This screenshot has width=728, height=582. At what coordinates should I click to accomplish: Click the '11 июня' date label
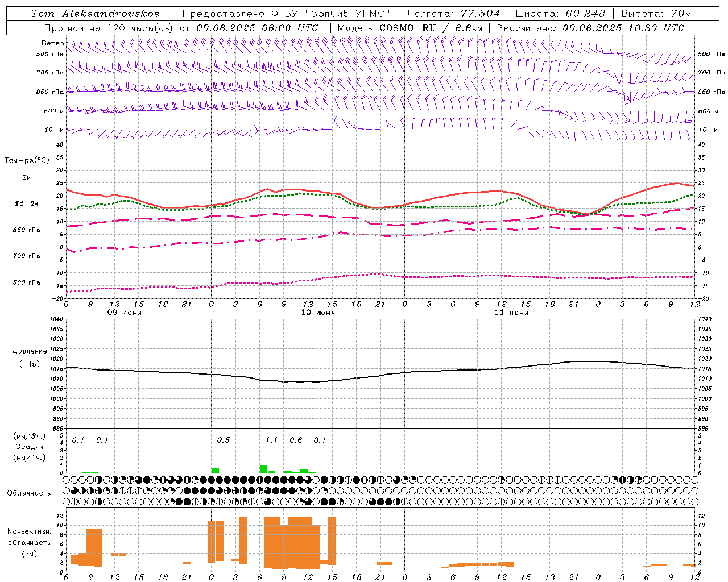pyautogui.click(x=511, y=313)
